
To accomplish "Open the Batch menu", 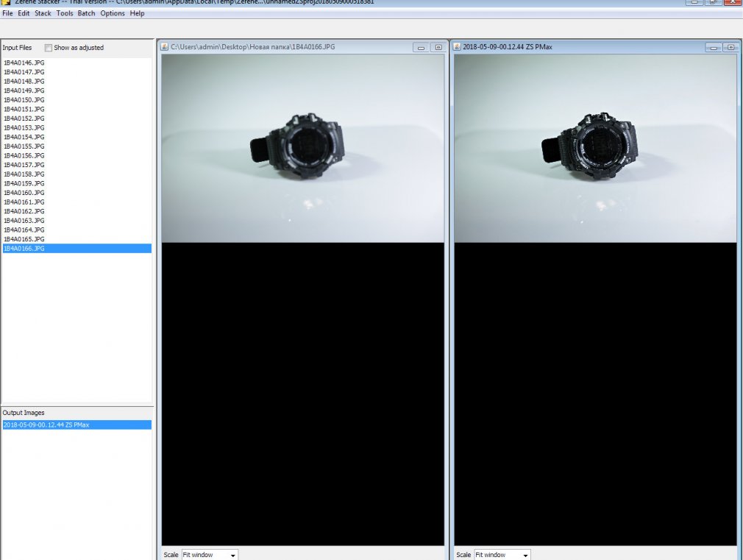I will pyautogui.click(x=86, y=13).
